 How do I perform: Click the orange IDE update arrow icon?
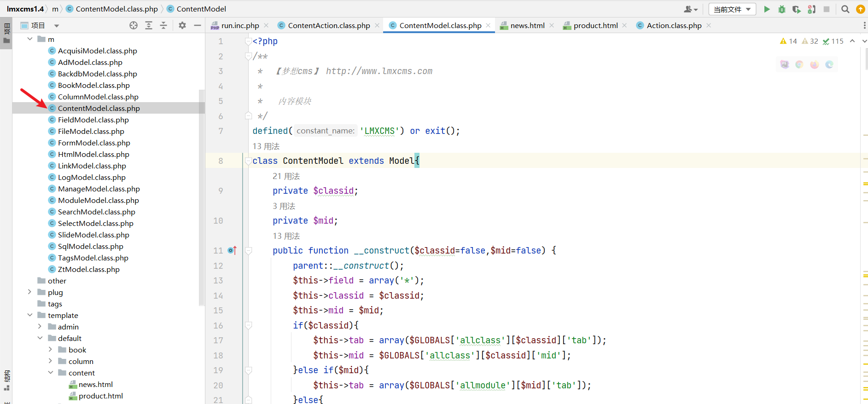click(860, 9)
